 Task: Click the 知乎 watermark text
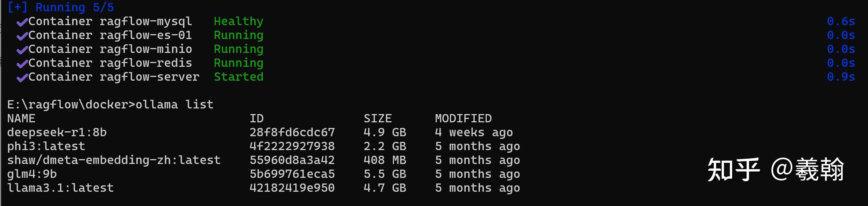[x=733, y=170]
